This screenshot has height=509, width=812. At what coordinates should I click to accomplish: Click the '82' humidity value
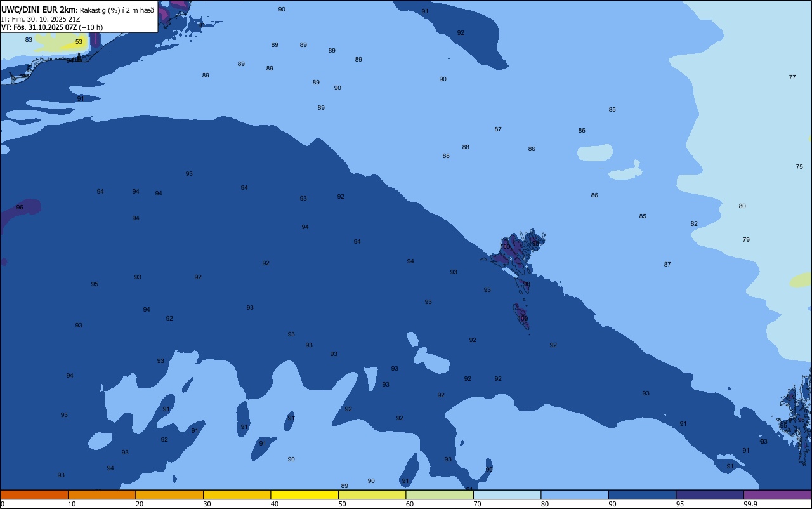coord(694,223)
